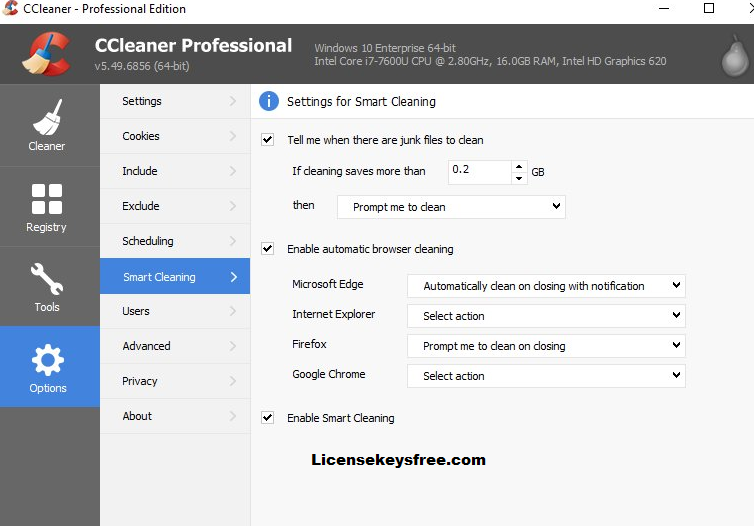Maximize the CCleaner window
This screenshot has width=754, height=526.
tap(709, 9)
